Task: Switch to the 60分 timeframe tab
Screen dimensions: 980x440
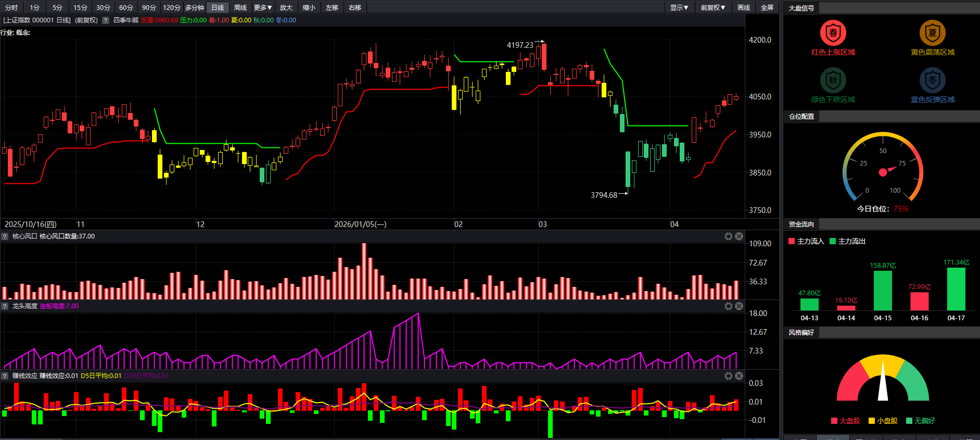Action: pyautogui.click(x=126, y=7)
